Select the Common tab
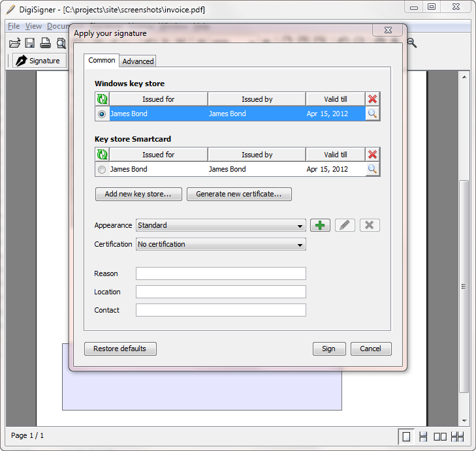 point(102,60)
